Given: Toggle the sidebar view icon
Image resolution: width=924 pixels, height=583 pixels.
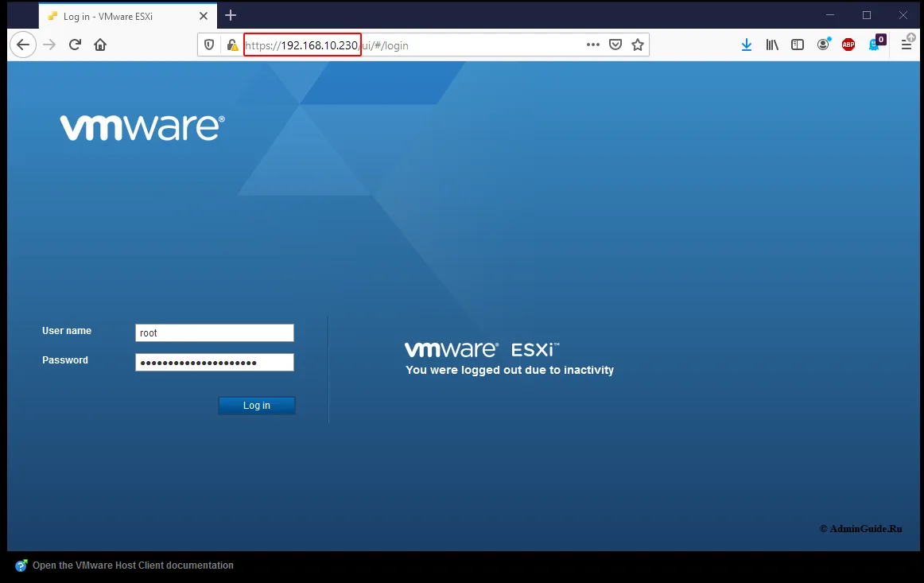Looking at the screenshot, I should (x=798, y=45).
